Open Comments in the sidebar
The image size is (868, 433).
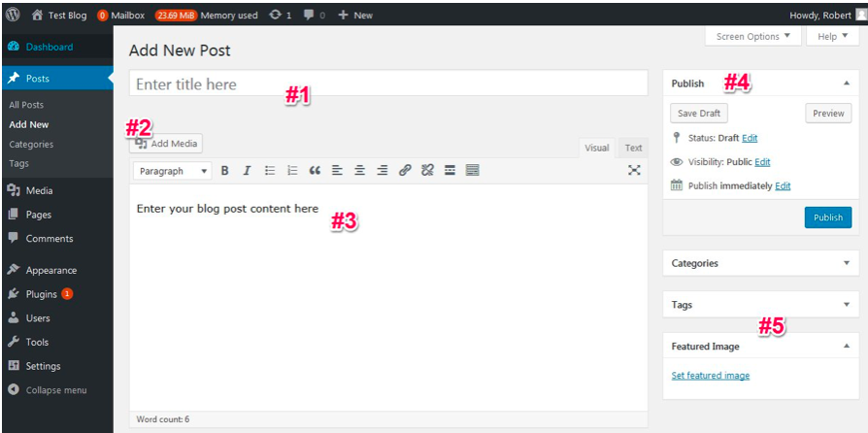57,239
